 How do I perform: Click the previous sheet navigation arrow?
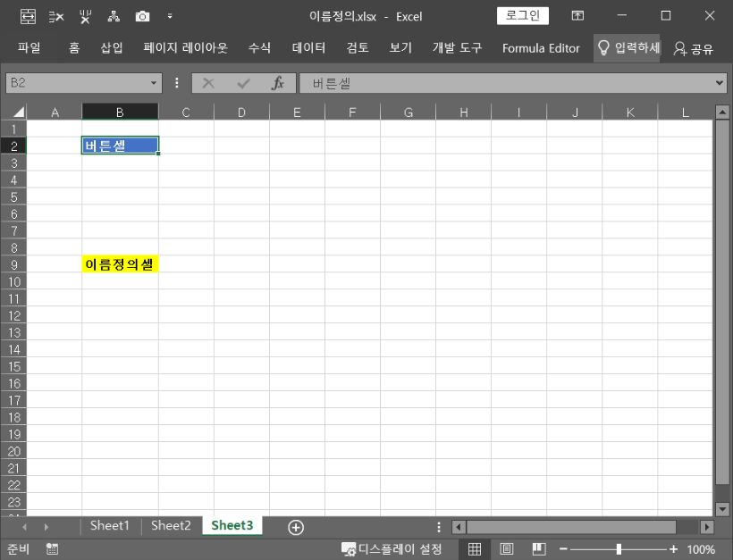tap(24, 527)
